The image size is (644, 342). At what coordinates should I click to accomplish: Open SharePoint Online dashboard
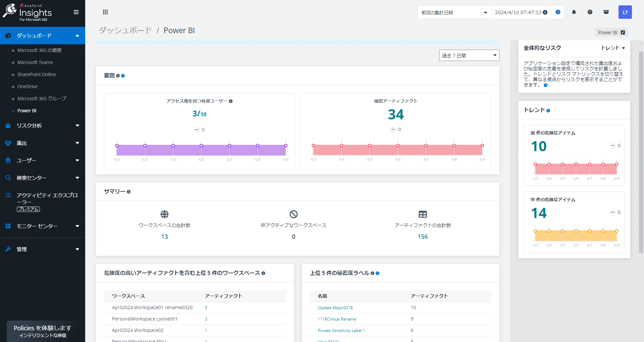[x=37, y=74]
